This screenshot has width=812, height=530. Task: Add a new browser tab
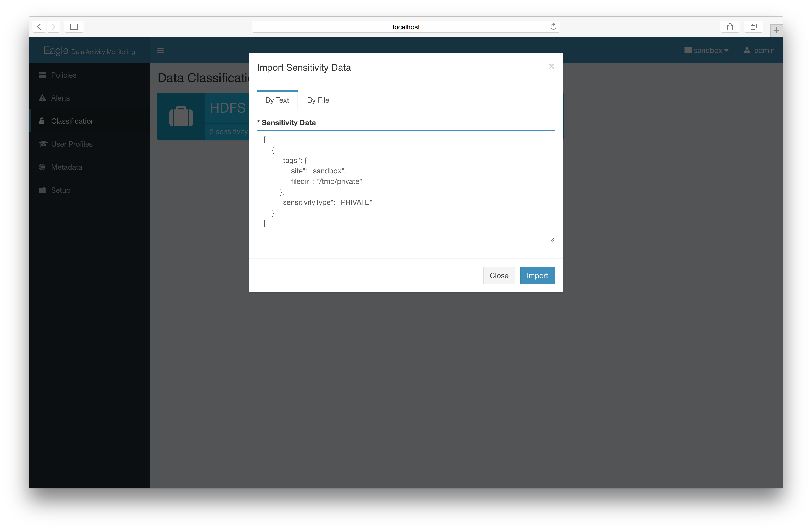coord(776,30)
